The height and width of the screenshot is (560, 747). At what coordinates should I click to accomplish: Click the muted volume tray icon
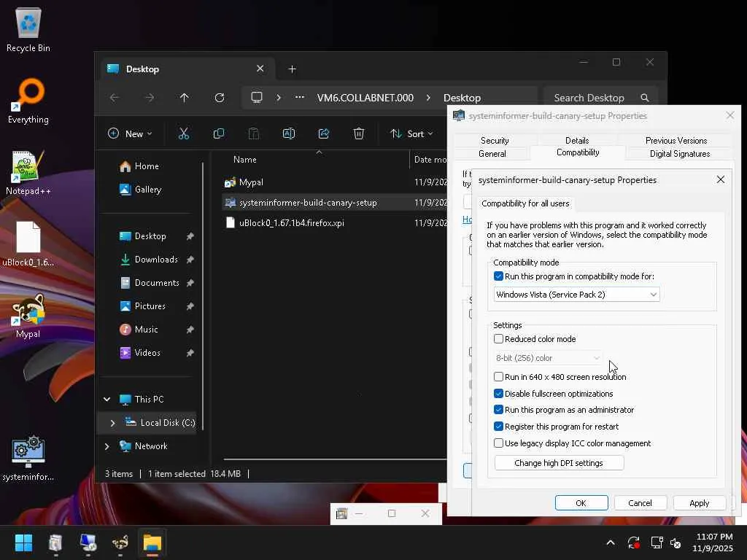pos(676,542)
